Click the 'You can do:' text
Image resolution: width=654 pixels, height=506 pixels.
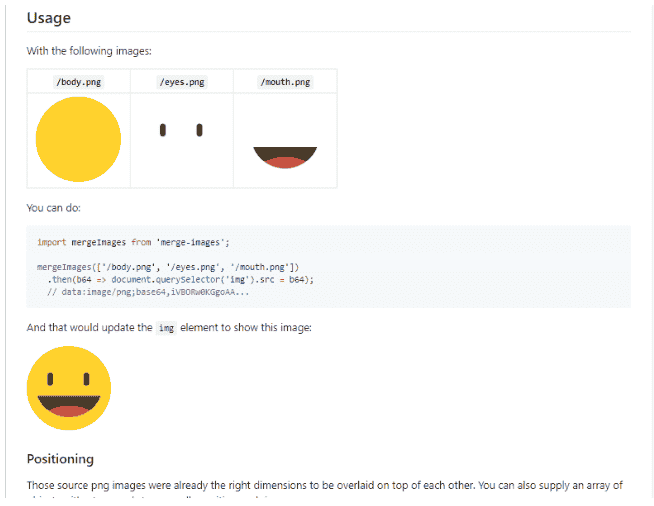click(53, 208)
